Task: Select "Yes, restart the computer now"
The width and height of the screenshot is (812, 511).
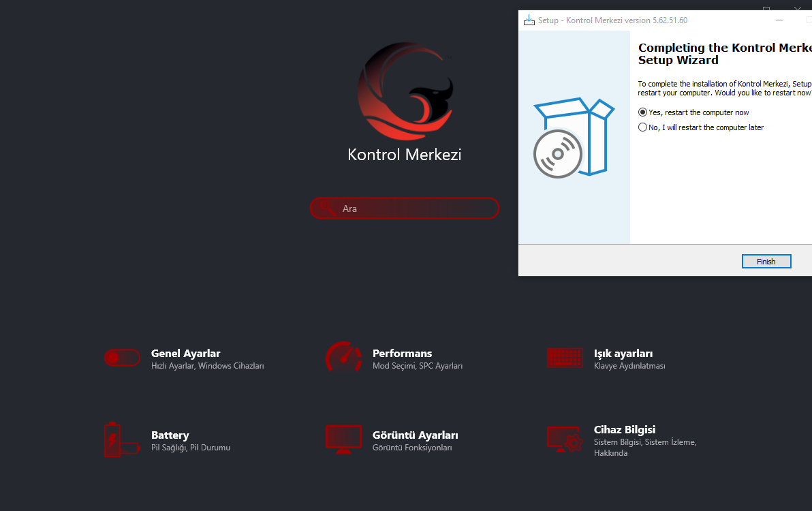Action: pos(693,112)
